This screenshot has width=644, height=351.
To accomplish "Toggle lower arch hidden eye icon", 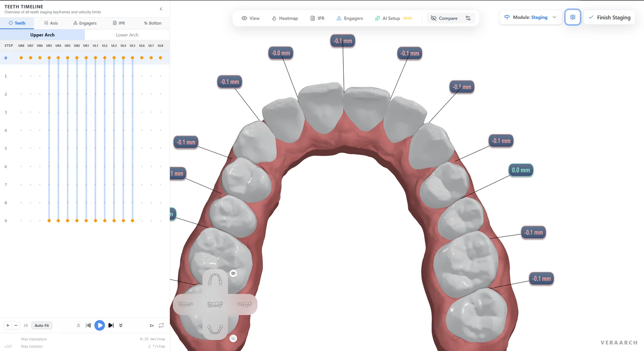I will click(x=233, y=339).
